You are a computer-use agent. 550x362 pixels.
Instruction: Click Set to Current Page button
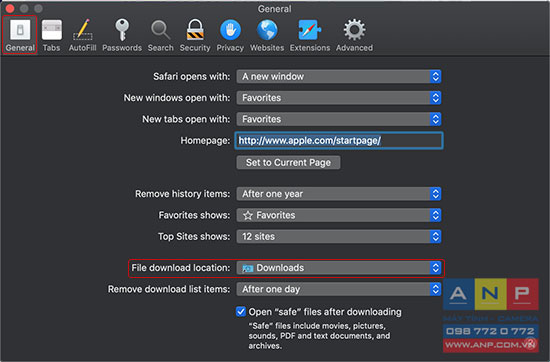coord(288,162)
